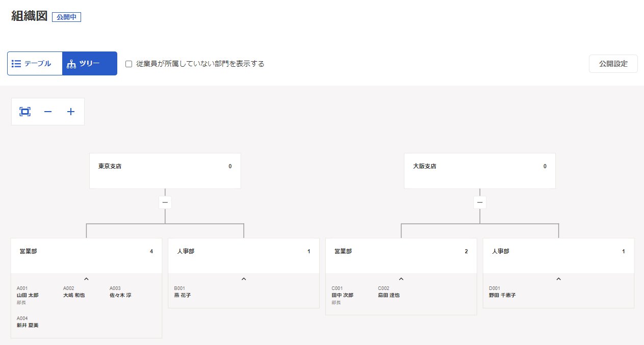Click employee code A004

coord(22,318)
